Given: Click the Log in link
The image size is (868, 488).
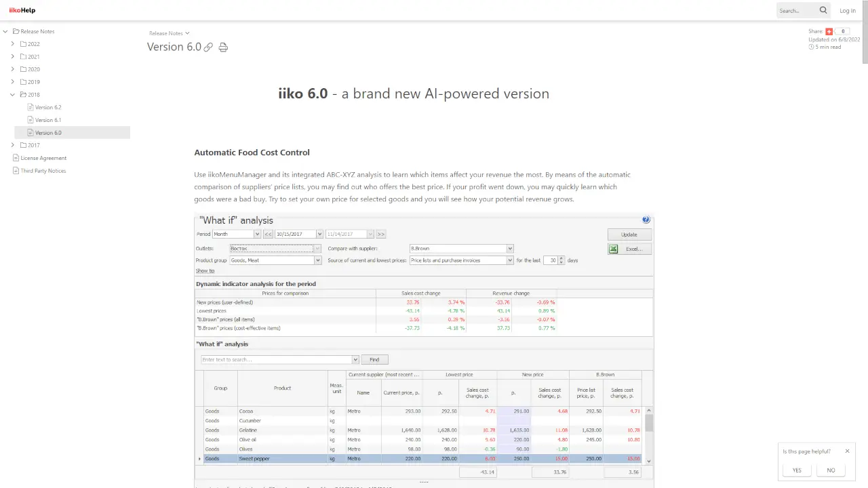Looking at the screenshot, I should coord(847,11).
